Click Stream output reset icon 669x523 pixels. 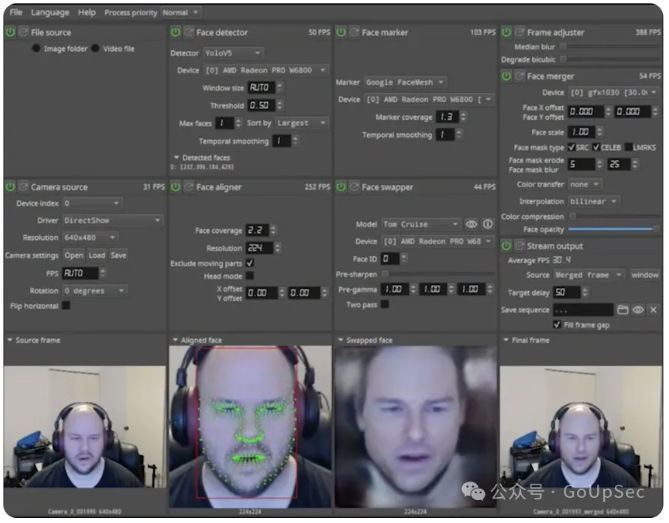pyautogui.click(x=519, y=246)
